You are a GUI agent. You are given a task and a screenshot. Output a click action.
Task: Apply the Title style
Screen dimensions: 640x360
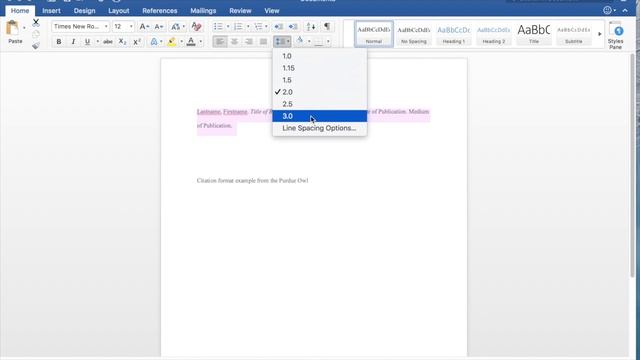coord(533,34)
